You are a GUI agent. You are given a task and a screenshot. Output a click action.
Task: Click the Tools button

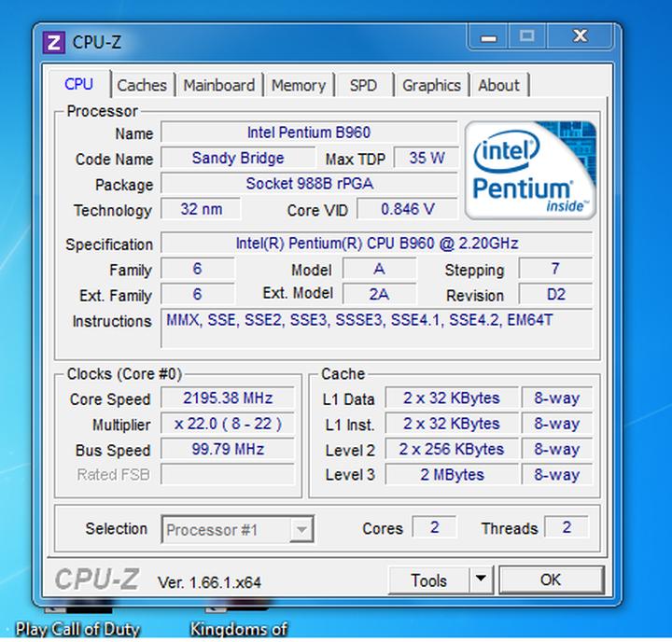click(x=428, y=580)
